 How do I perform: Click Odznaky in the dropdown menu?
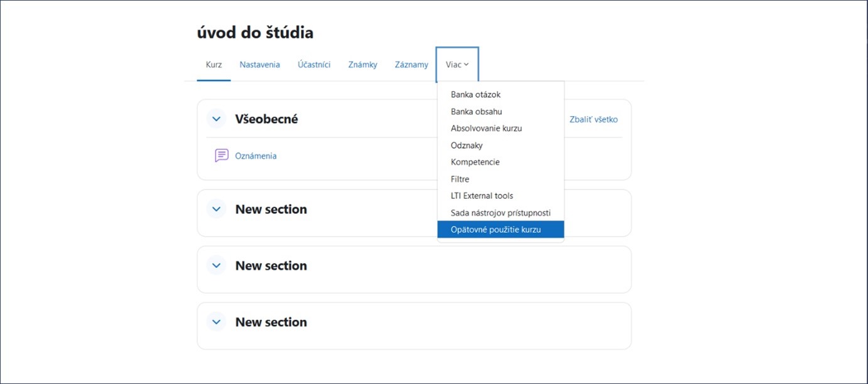[467, 146]
